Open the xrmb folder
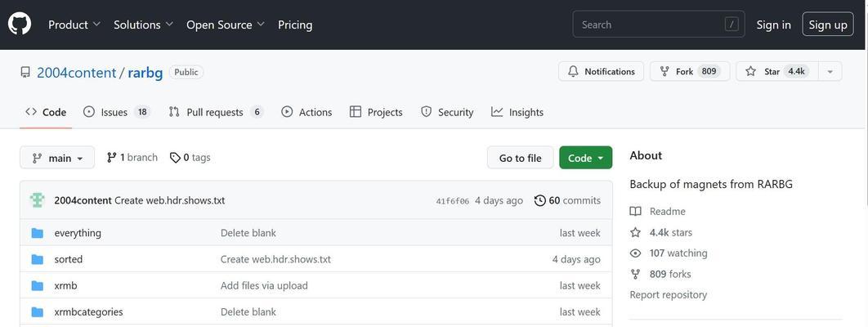The image size is (868, 327). pos(65,285)
